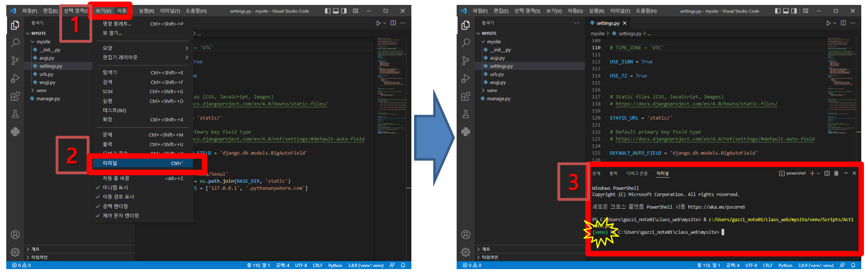Switch to 출력 tab in right panel
Screen dimensions: 868x274
613,173
